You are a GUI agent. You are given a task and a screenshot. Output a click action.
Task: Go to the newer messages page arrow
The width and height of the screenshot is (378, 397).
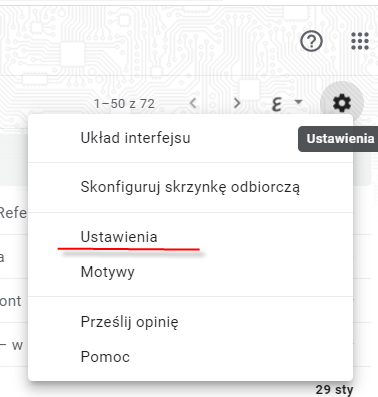tap(193, 103)
